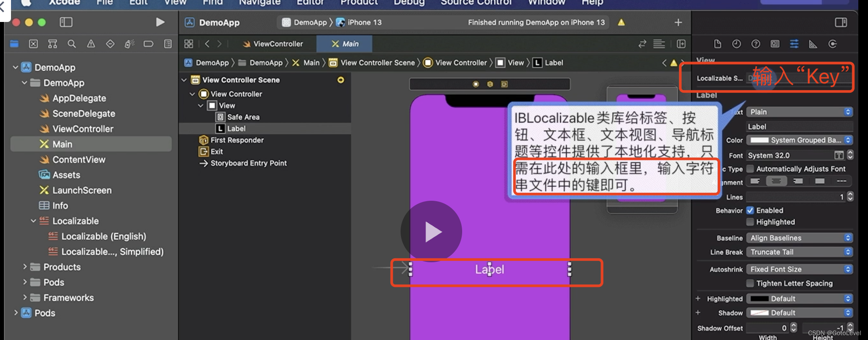Screen dimensions: 868x340
Task: Enable the Tighten Letter Spacing checkbox
Action: pos(750,283)
